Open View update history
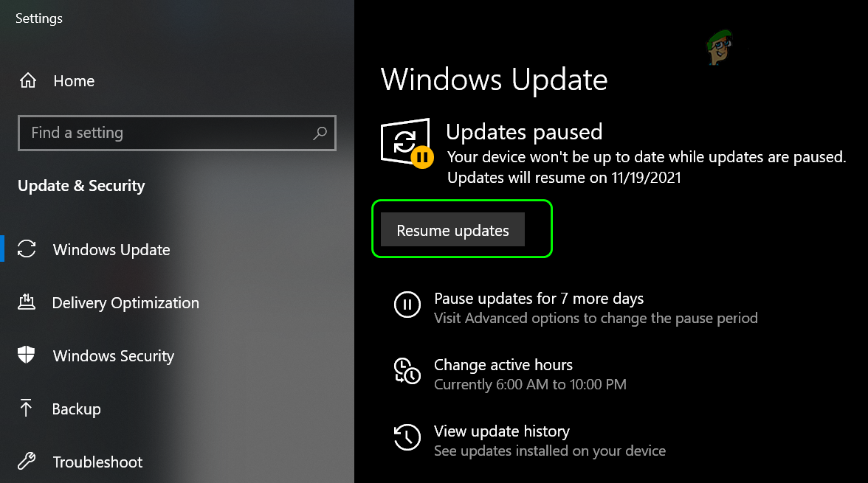This screenshot has height=483, width=868. tap(502, 431)
